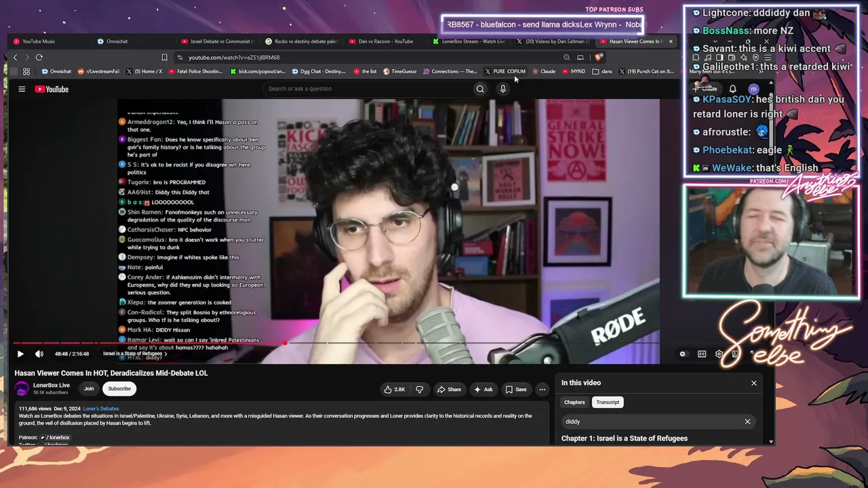Switch to the YouTube Music tab

[48, 41]
